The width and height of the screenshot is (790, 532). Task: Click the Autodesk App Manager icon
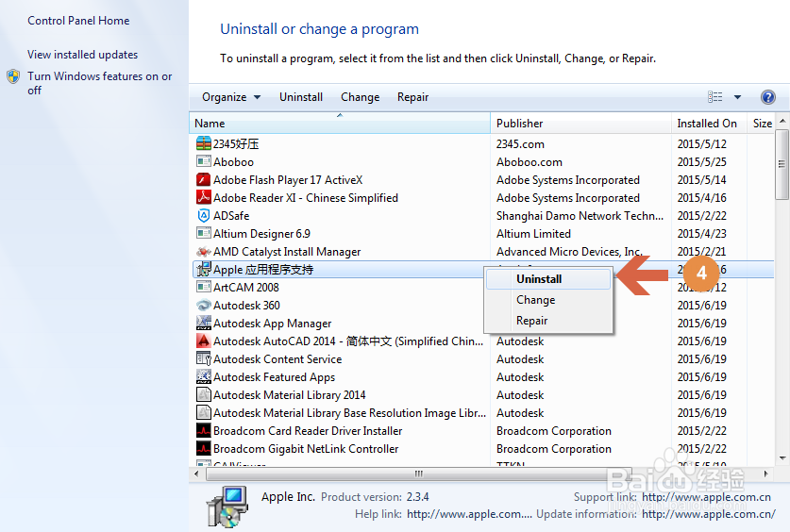[204, 323]
